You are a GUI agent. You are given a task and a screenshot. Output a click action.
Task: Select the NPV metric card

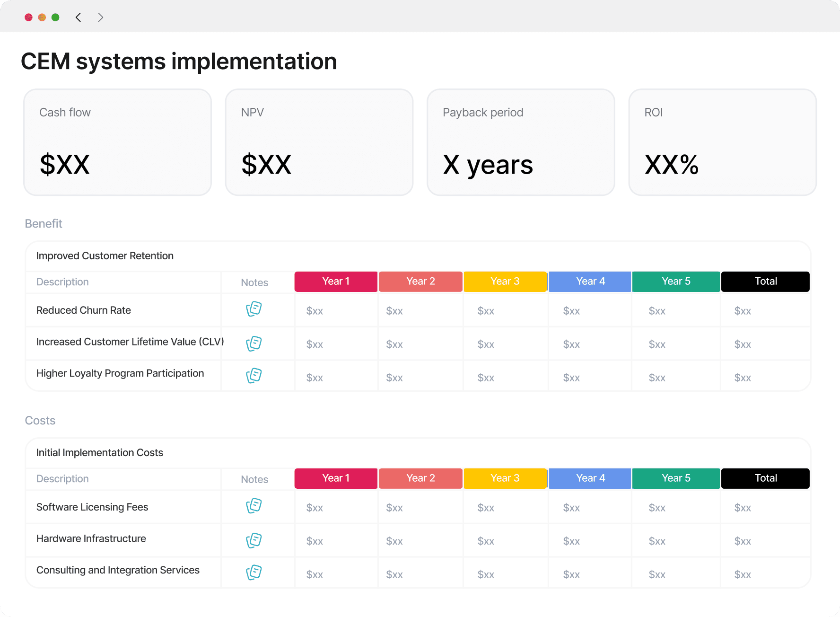point(319,142)
